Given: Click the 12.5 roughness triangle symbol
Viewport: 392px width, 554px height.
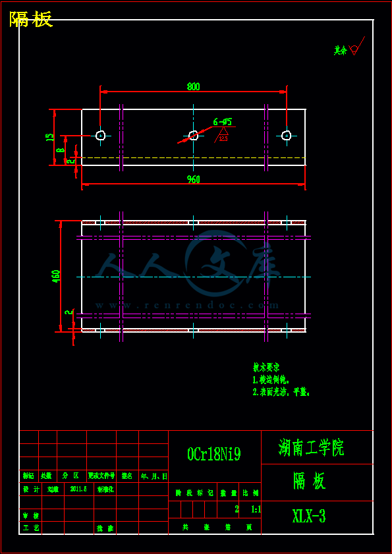Looking at the screenshot, I should point(223,135).
